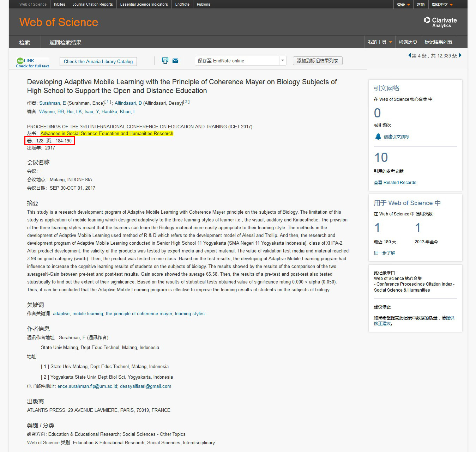This screenshot has width=476, height=452.
Task: Open the Save to EndNote online dropdown
Action: pos(282,61)
